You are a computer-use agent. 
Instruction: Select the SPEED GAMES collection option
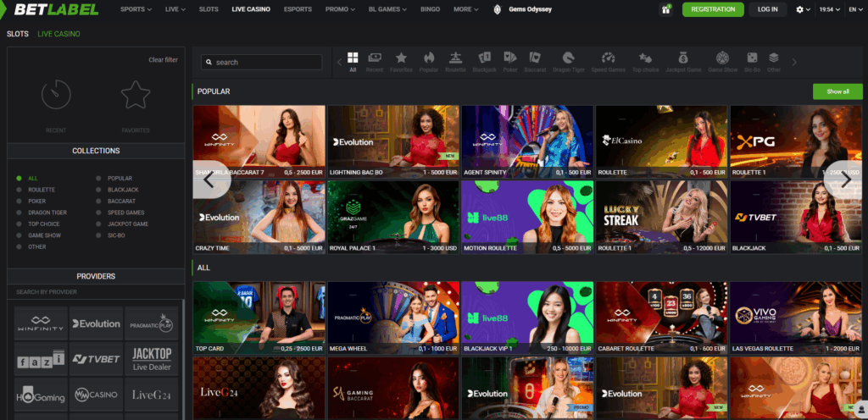click(120, 213)
